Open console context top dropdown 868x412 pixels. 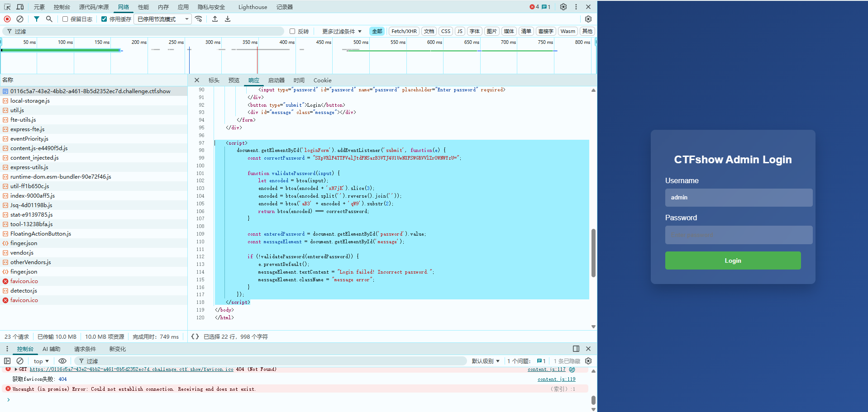[x=41, y=361]
